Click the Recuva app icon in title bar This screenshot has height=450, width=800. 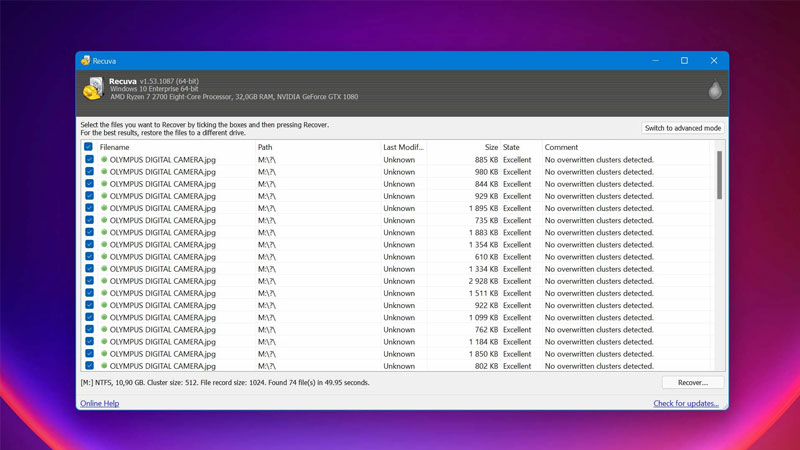86,61
